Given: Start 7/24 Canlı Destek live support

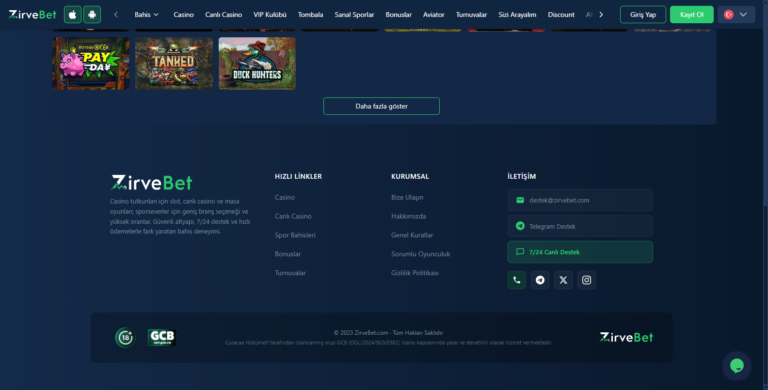Looking at the screenshot, I should point(580,252).
